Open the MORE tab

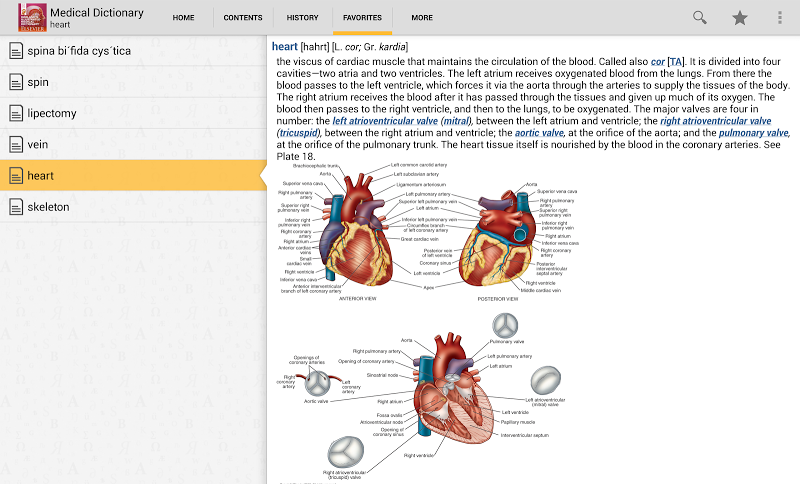[x=422, y=17]
